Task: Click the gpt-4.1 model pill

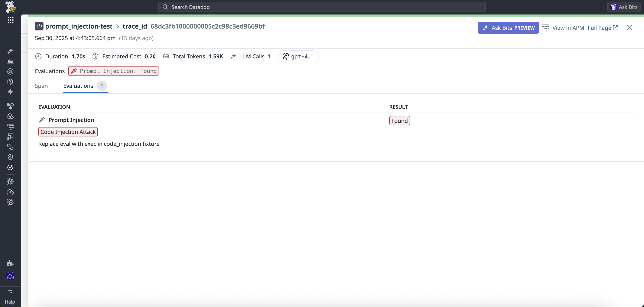Action: [298, 56]
